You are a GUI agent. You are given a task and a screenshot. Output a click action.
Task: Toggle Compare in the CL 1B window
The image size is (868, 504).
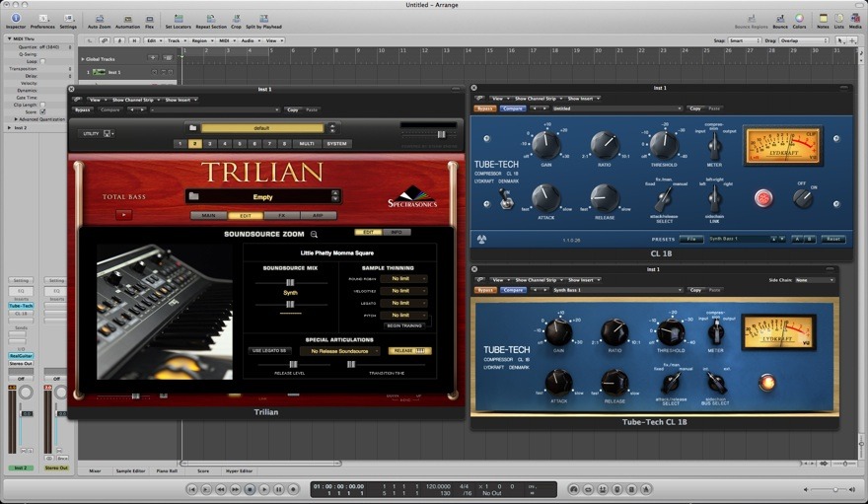coord(513,108)
